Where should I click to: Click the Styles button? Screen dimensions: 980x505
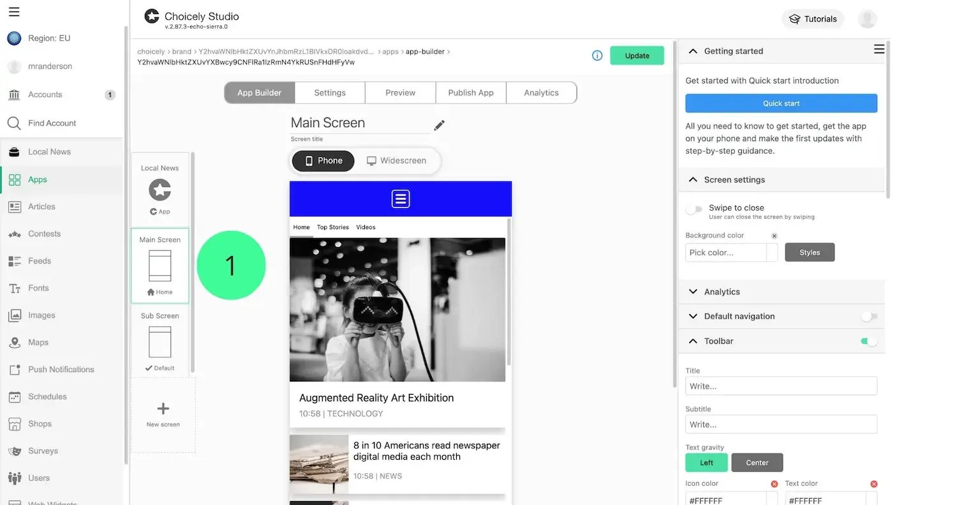(x=810, y=253)
